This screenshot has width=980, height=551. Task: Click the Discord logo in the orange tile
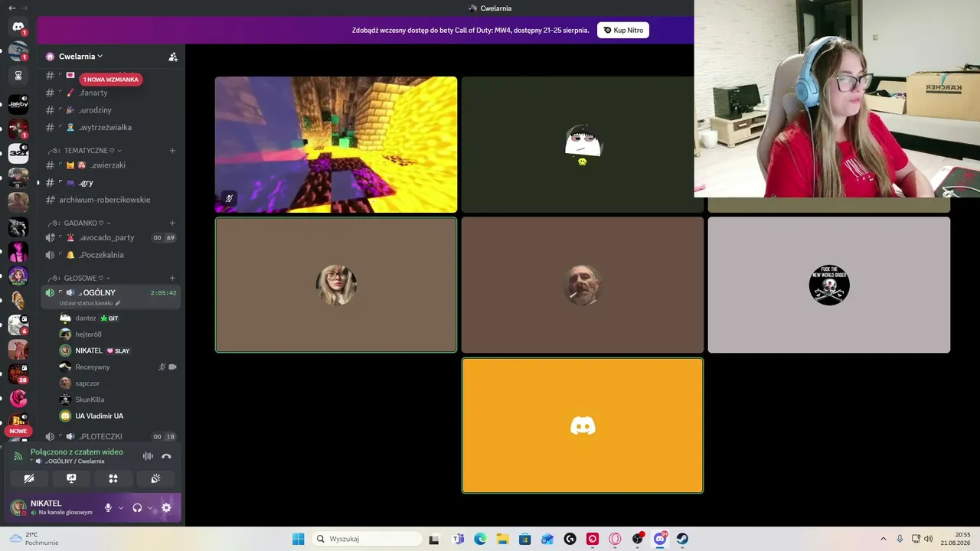[x=583, y=425]
